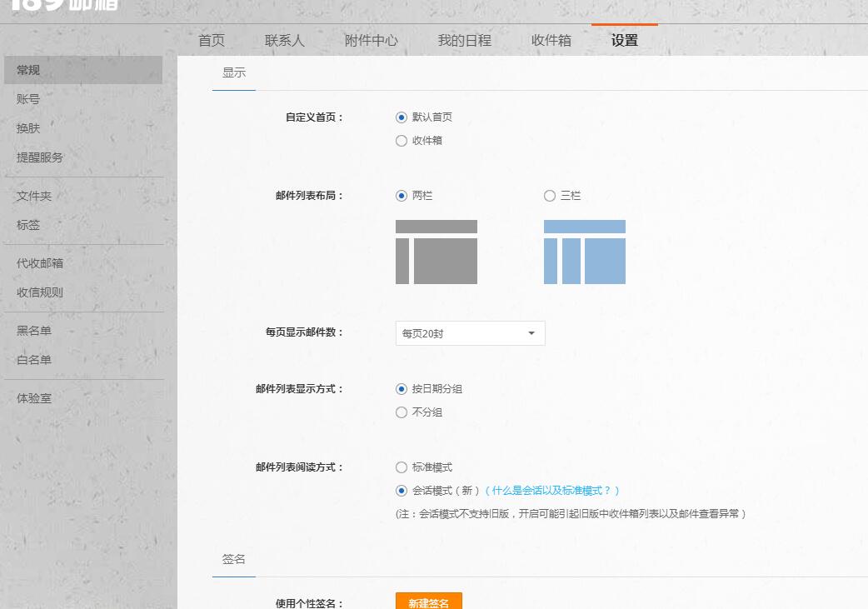
Task: Enable 标准模式 reading mode
Action: pos(402,467)
